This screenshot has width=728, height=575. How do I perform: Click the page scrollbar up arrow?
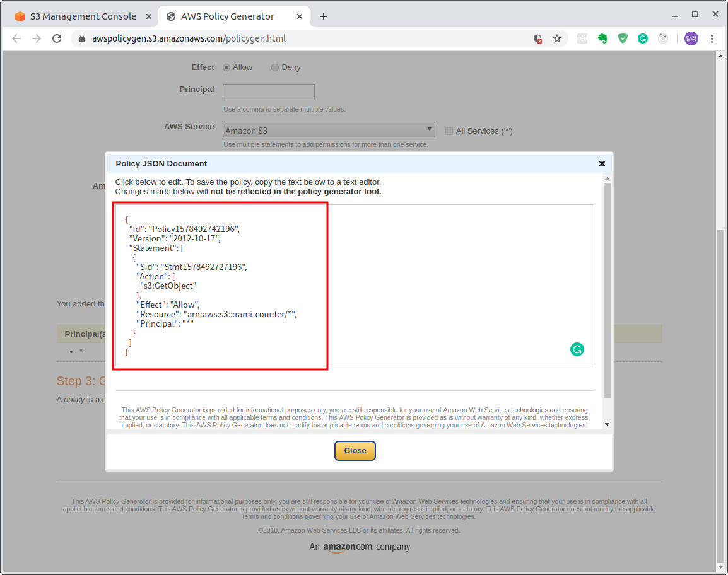coord(720,56)
